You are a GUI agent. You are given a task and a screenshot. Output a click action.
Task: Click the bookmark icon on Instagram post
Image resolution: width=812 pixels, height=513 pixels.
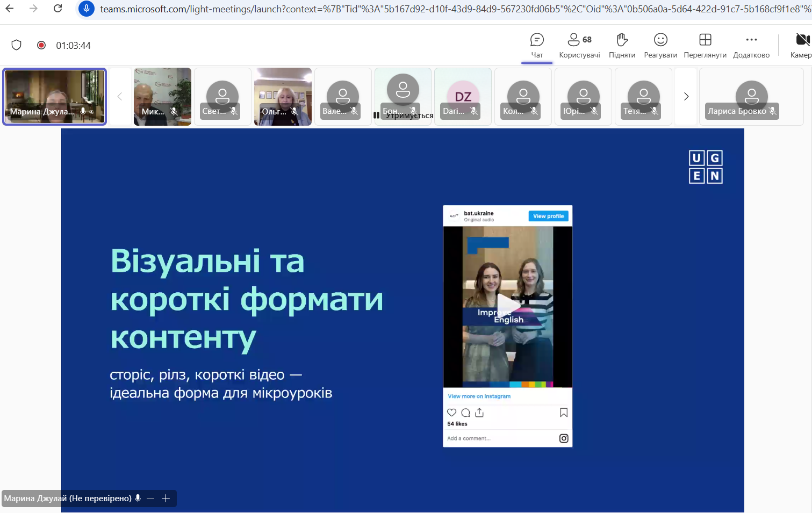pos(564,413)
